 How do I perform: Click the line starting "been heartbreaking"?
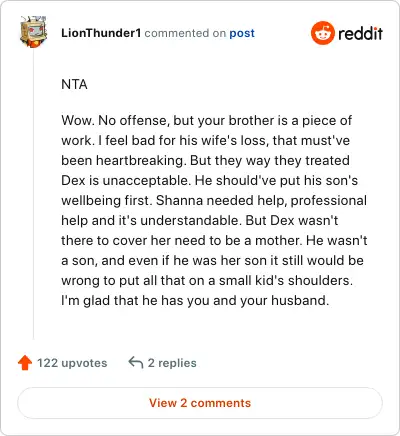pos(205,160)
